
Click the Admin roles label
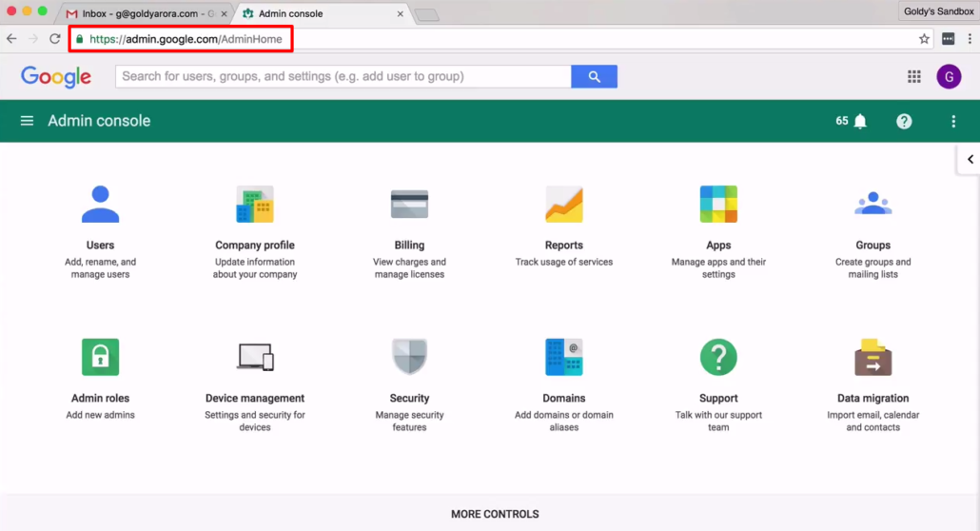click(x=100, y=399)
